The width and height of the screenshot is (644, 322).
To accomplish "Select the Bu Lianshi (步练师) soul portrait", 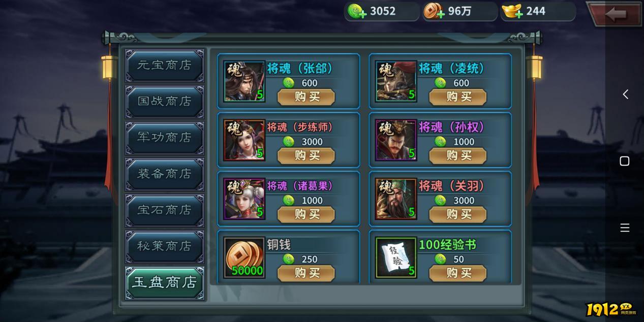I will [244, 140].
